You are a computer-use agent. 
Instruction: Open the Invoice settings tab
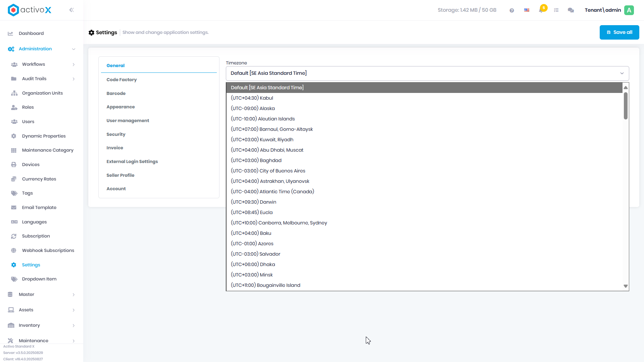(159, 148)
